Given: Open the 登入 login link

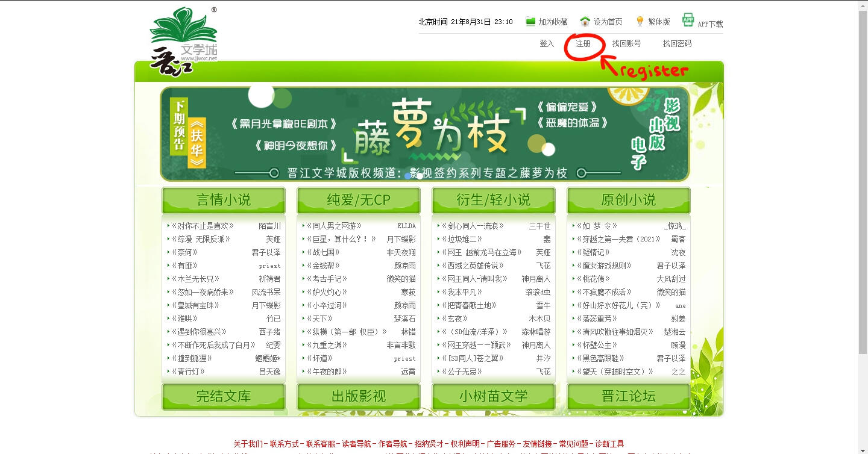Looking at the screenshot, I should 547,44.
